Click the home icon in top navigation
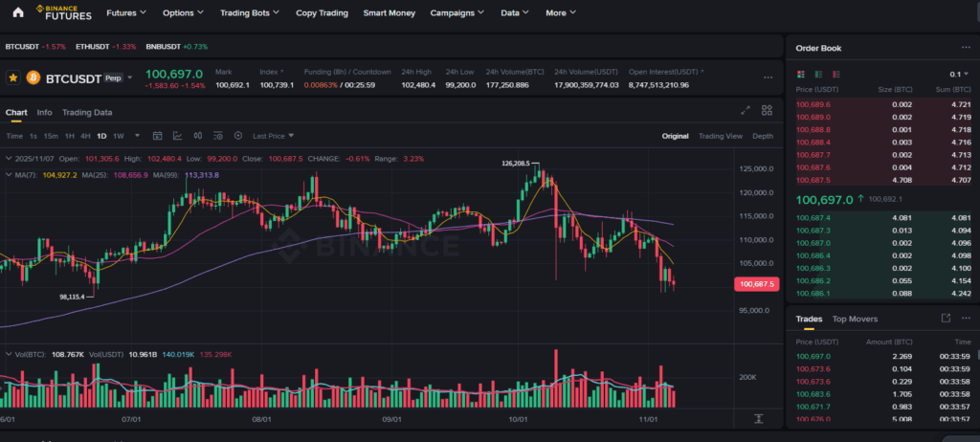This screenshot has width=980, height=442. pos(17,12)
